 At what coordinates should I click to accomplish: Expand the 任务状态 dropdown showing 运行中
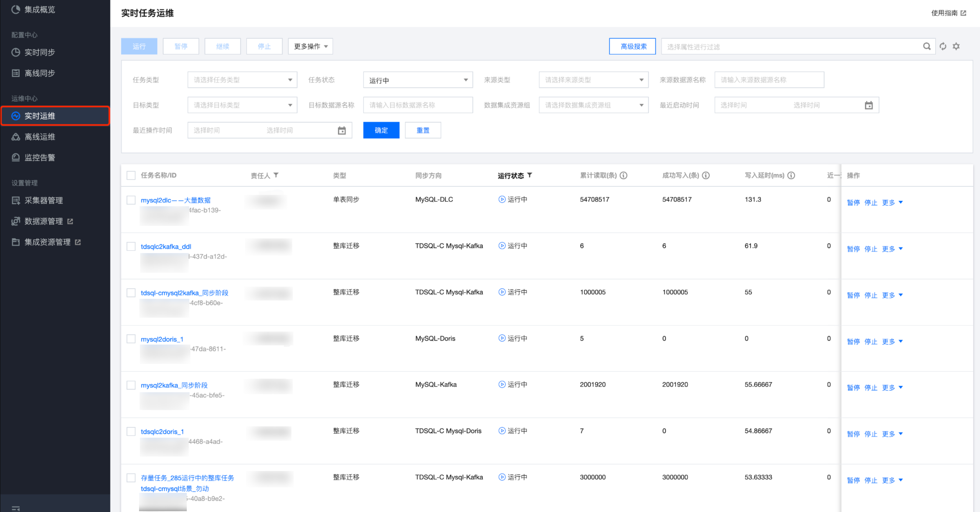pyautogui.click(x=417, y=80)
